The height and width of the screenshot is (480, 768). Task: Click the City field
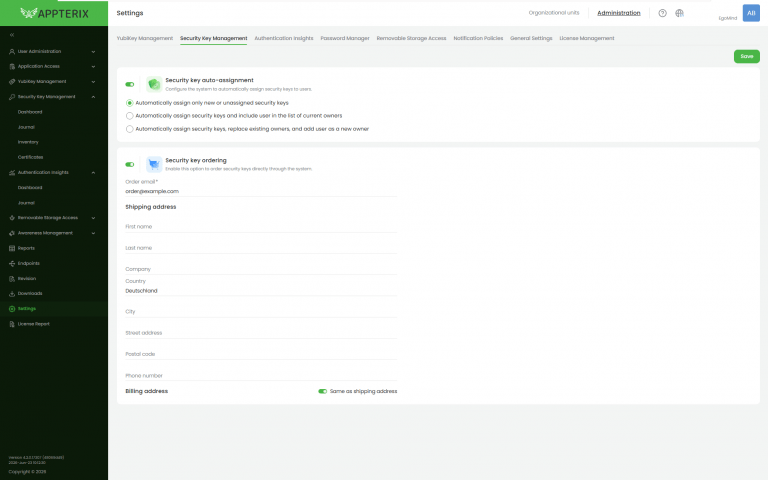tap(261, 312)
